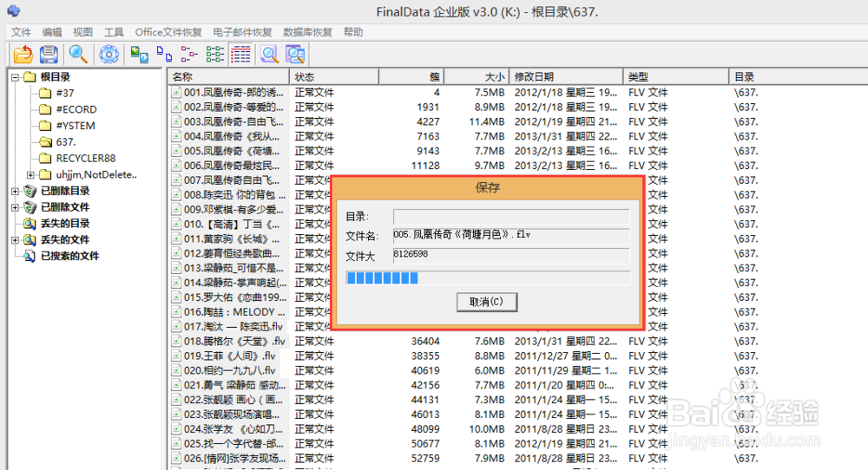Click the 文件名 field in save dialog
Screen dimensions: 868x470
tap(511, 236)
